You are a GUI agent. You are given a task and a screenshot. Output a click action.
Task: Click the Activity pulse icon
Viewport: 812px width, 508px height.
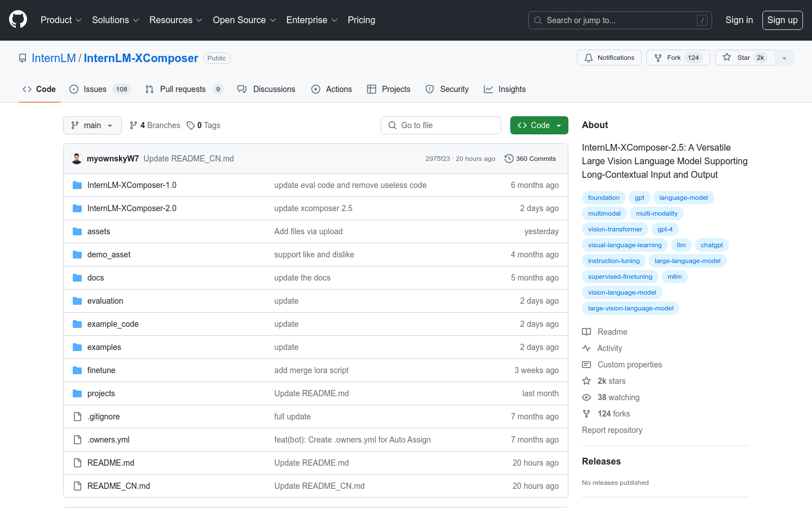tap(586, 348)
